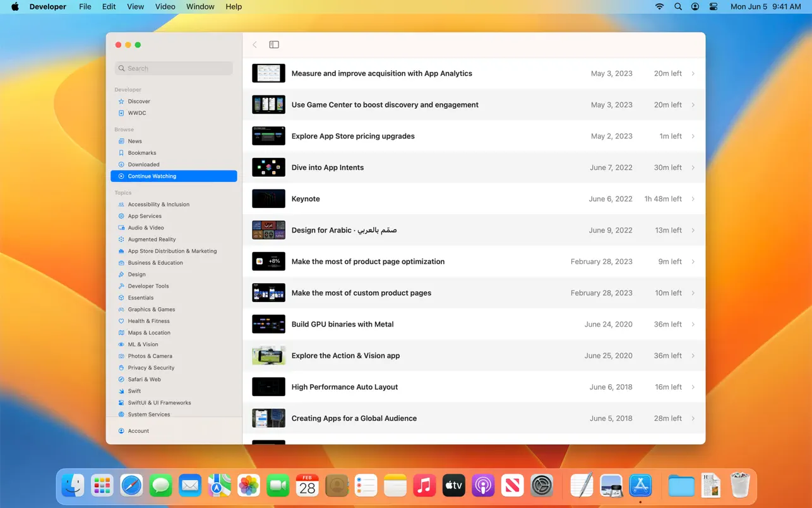812x508 pixels.
Task: Open the Bookmarks section
Action: pyautogui.click(x=141, y=153)
